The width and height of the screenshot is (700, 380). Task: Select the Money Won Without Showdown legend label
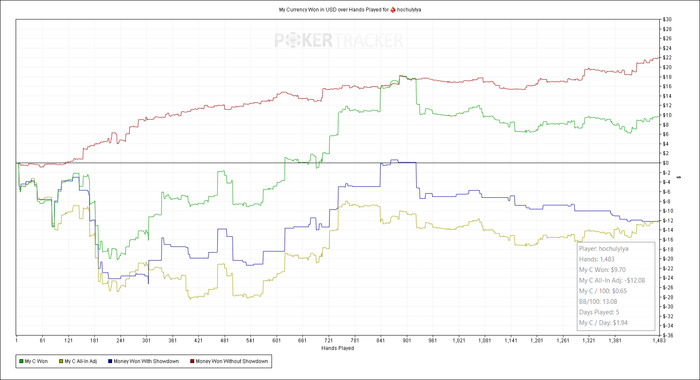click(x=232, y=361)
